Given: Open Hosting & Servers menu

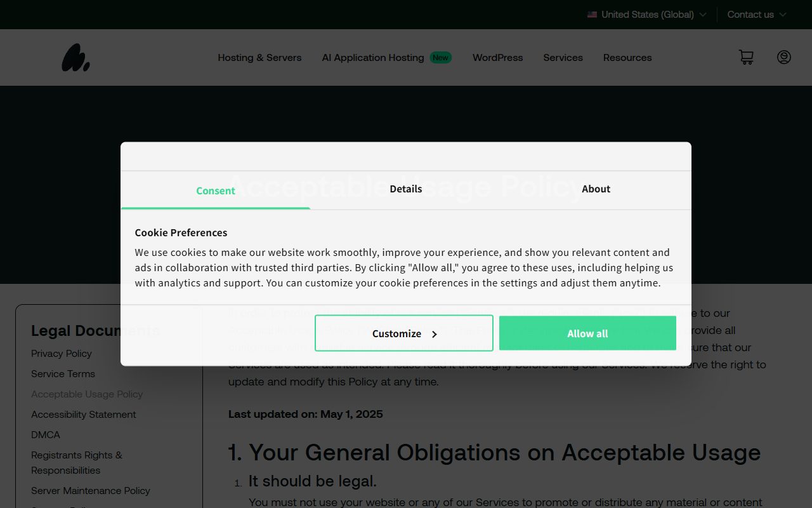Looking at the screenshot, I should (259, 58).
